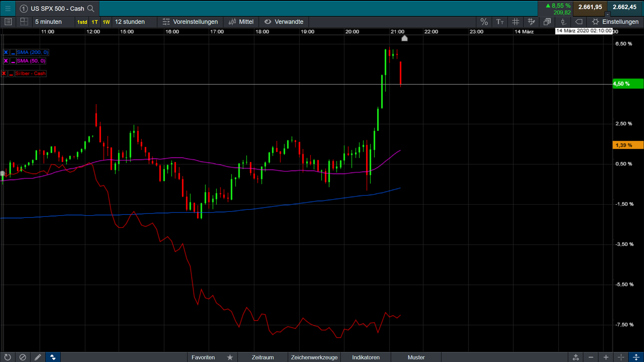The width and height of the screenshot is (644, 362).
Task: Click the search magnifier next to US SPX 500
Action: click(x=91, y=8)
